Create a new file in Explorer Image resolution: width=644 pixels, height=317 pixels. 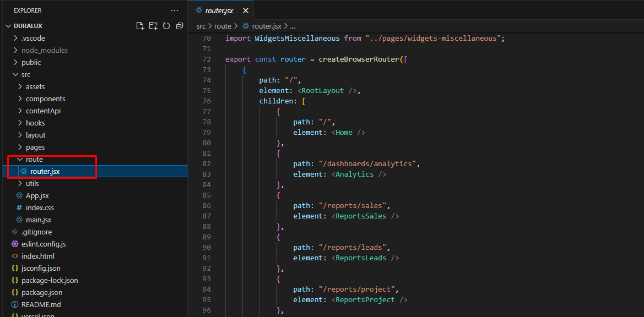pos(140,26)
